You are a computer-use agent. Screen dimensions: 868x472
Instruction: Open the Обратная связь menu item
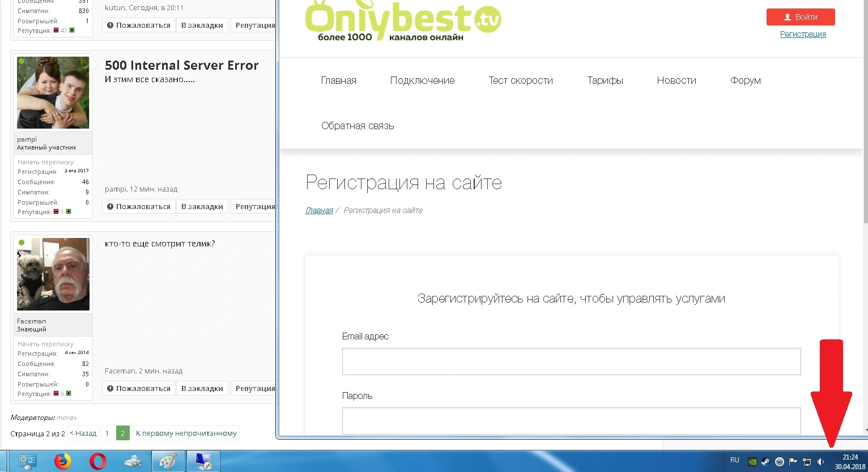click(x=358, y=126)
